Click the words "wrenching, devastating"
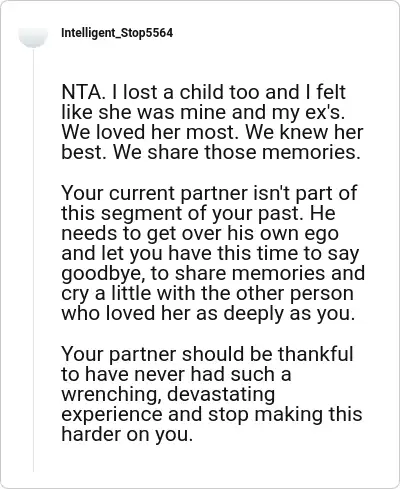Image resolution: width=400 pixels, height=489 pixels. coord(168,394)
